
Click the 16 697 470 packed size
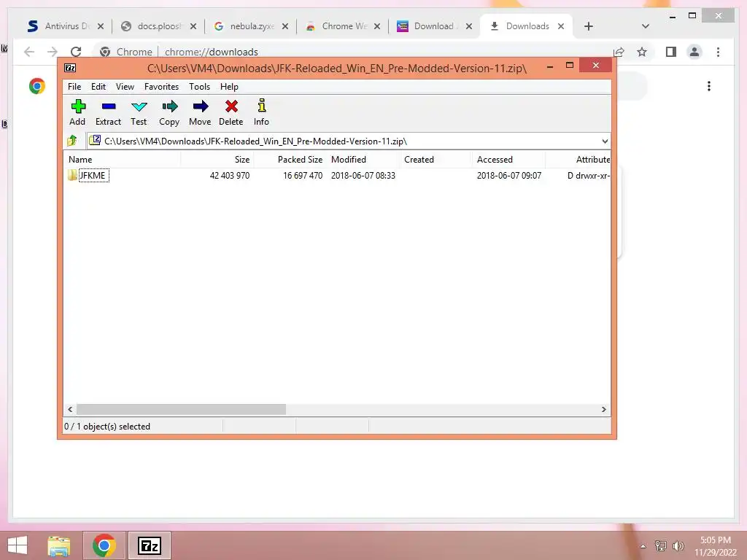tap(303, 175)
